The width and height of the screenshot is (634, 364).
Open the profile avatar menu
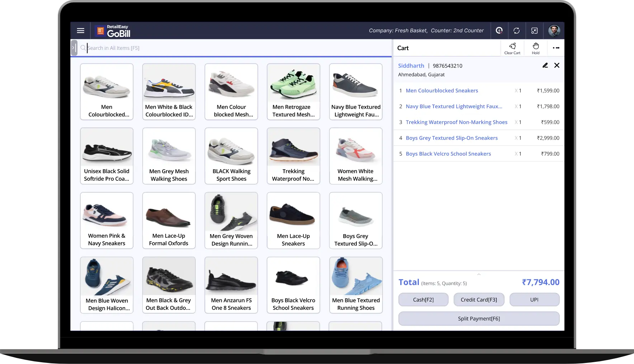tap(554, 30)
